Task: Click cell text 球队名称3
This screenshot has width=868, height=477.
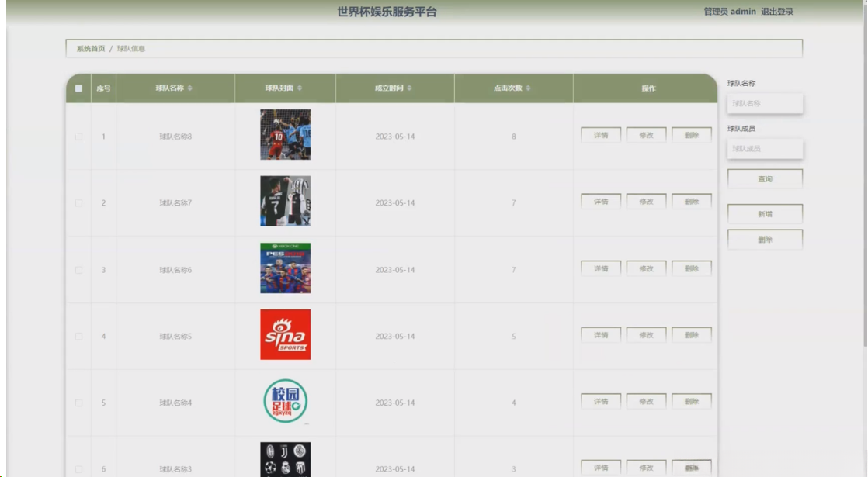Action: point(175,468)
